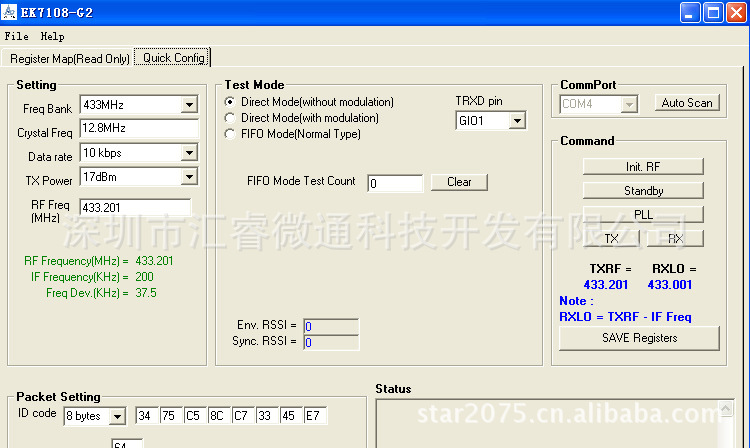This screenshot has width=750, height=448.
Task: Open the File menu
Action: click(x=17, y=36)
